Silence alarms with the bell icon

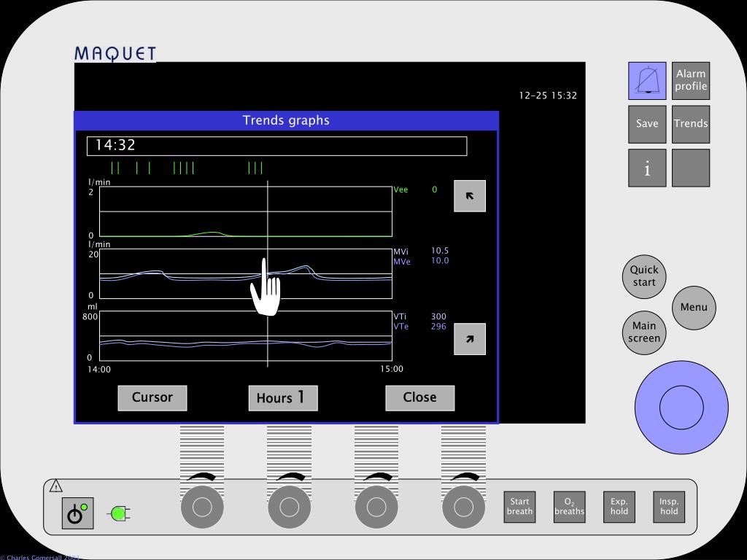(x=647, y=80)
